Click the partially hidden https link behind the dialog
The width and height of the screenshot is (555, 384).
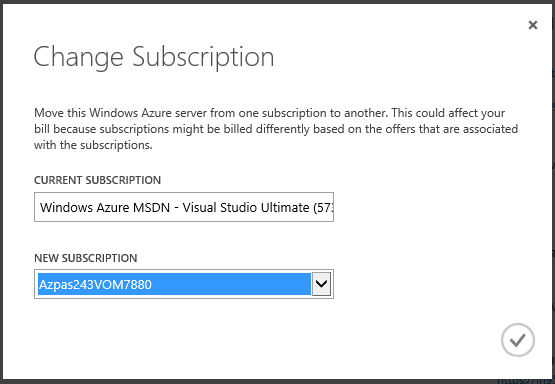pos(526,381)
